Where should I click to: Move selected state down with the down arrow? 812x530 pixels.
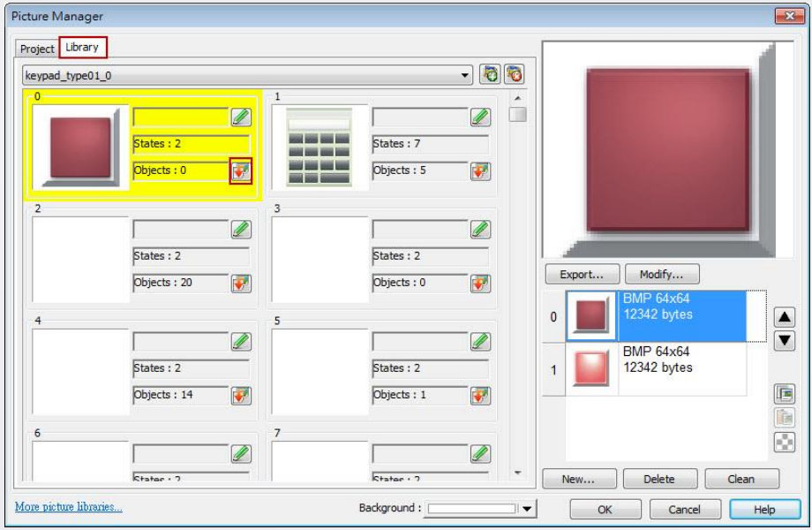[785, 340]
